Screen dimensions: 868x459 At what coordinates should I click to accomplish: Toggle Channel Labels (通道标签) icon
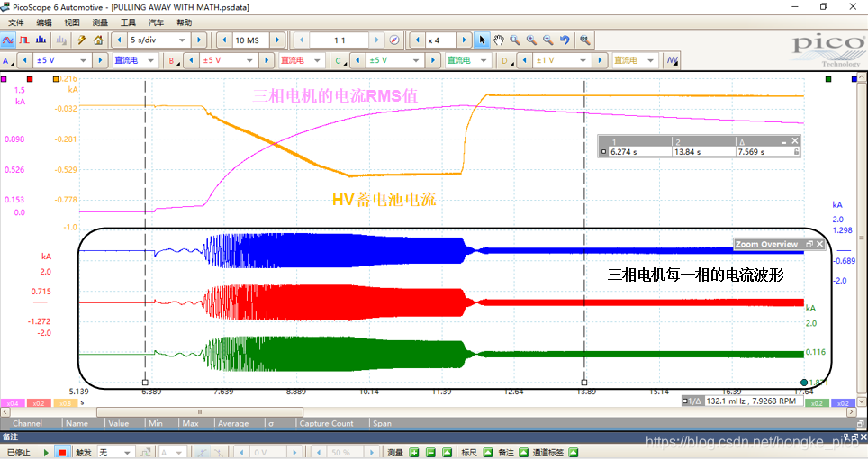574,453
